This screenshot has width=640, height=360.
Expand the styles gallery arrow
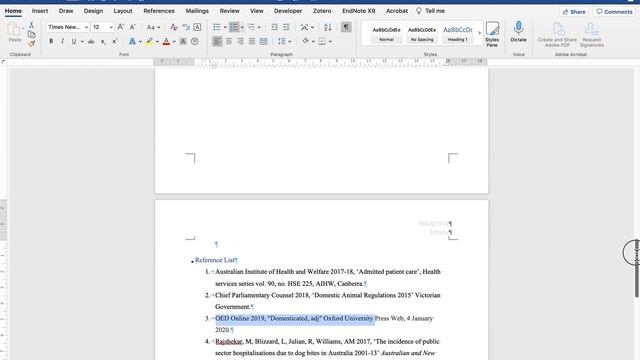(x=480, y=33)
